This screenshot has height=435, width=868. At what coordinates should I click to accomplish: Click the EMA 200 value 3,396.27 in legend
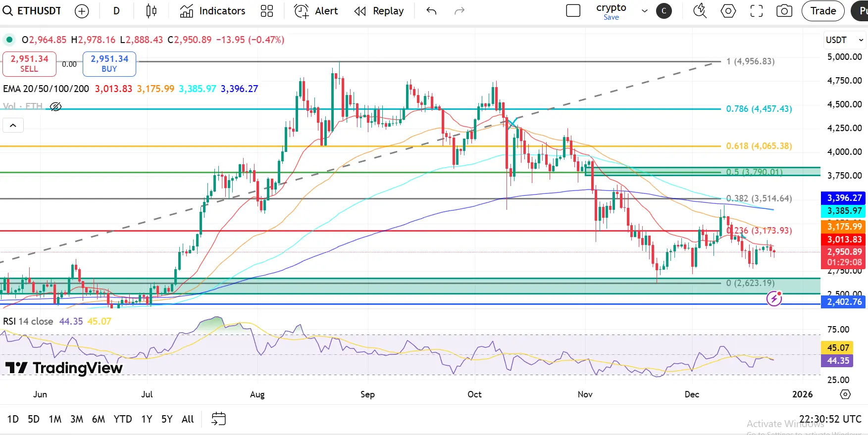[239, 89]
